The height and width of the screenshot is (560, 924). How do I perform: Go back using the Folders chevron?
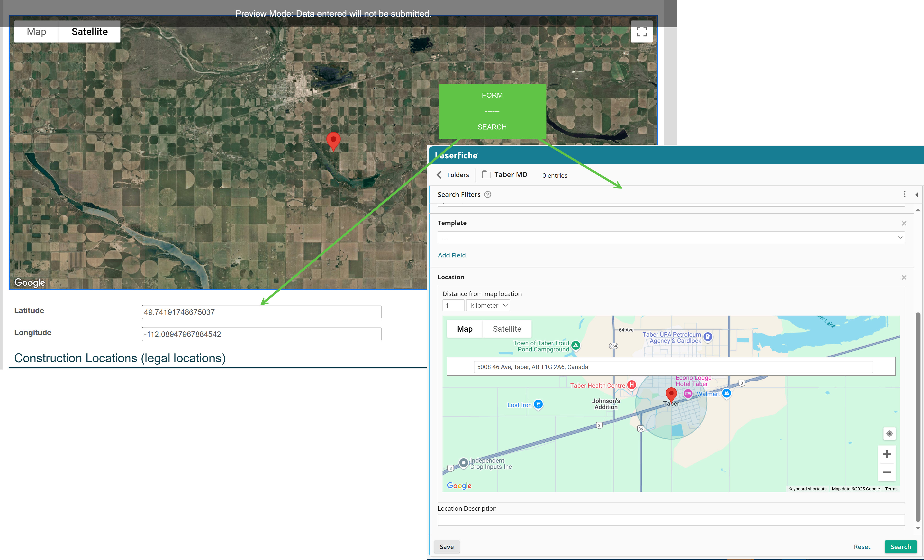(439, 175)
